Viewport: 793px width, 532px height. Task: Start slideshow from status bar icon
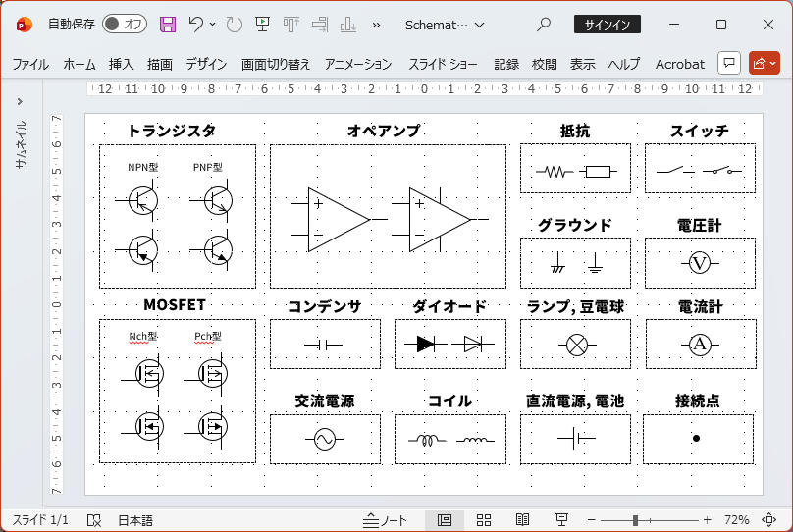(561, 520)
